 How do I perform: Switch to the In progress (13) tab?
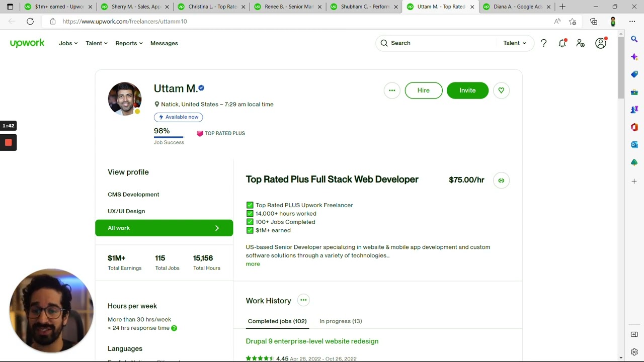tap(341, 321)
